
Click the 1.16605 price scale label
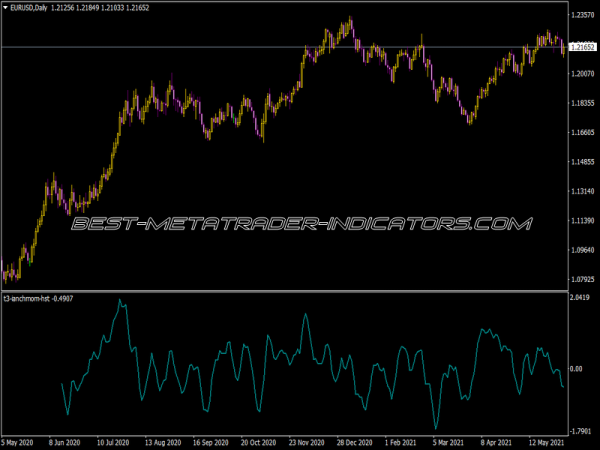pos(583,132)
